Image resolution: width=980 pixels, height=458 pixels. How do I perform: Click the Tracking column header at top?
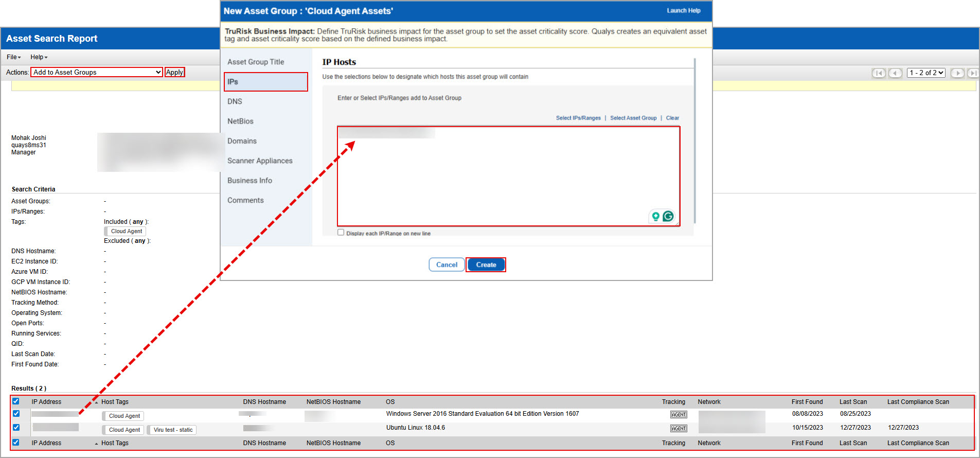pyautogui.click(x=673, y=402)
